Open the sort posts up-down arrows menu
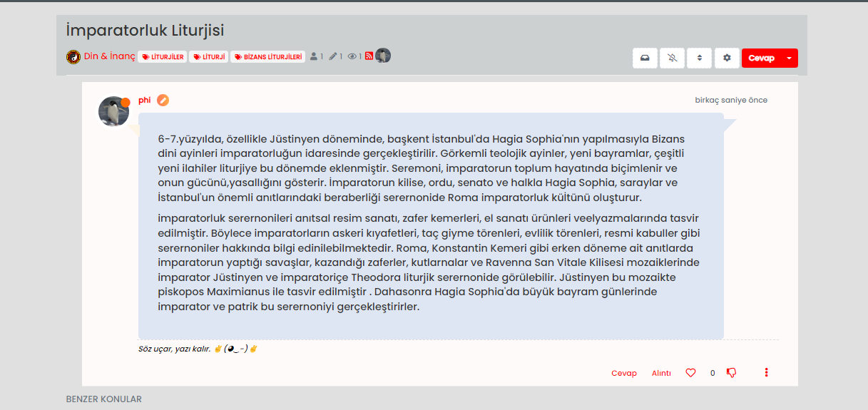 [700, 58]
